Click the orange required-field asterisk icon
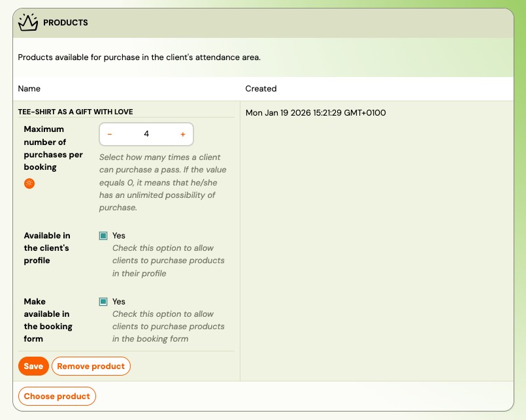Screen dimensions: 526x420 click(x=29, y=184)
